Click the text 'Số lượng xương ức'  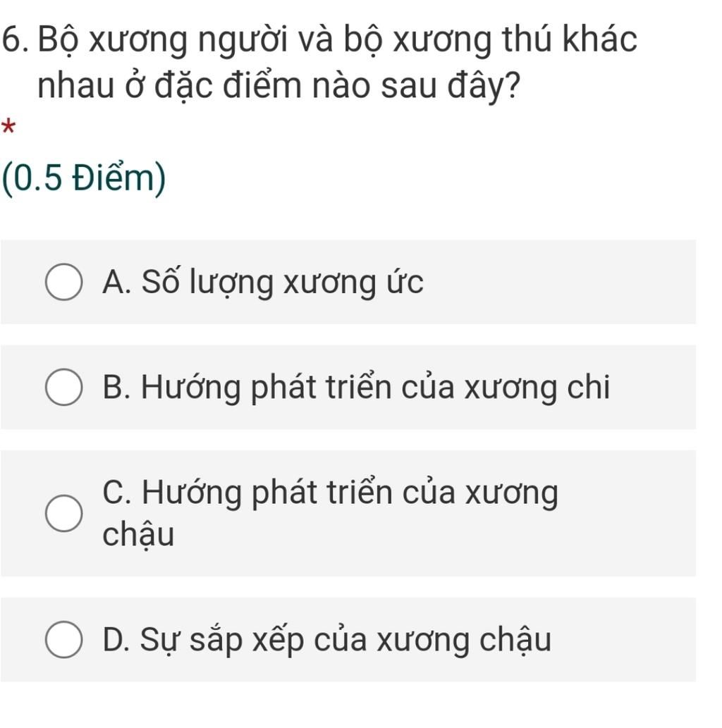click(283, 283)
